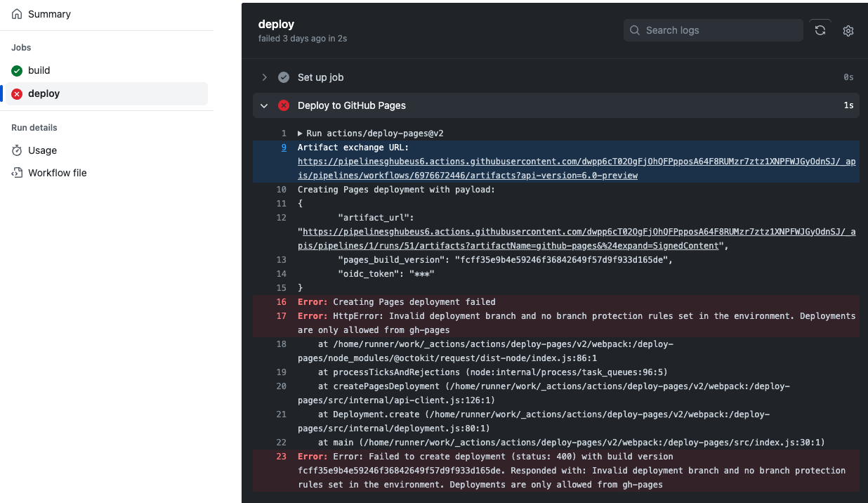Image resolution: width=868 pixels, height=503 pixels.
Task: Open the Workflow file page
Action: click(x=58, y=173)
